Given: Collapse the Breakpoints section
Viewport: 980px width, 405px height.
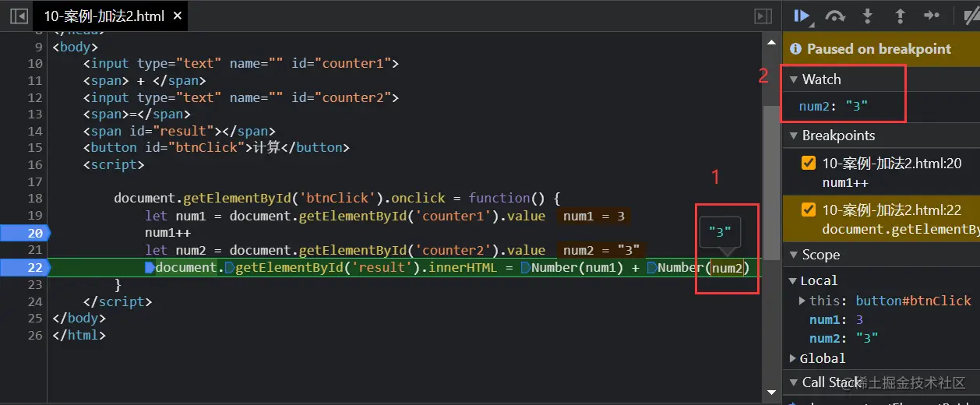Looking at the screenshot, I should [x=794, y=136].
